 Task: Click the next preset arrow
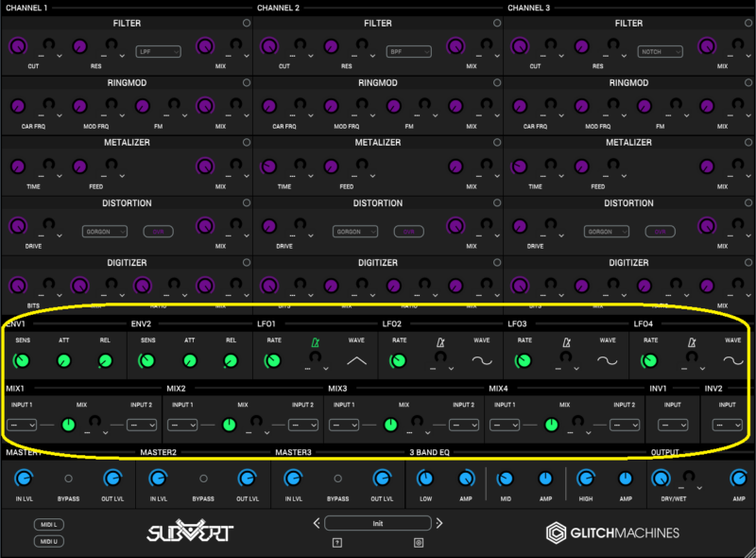[440, 523]
